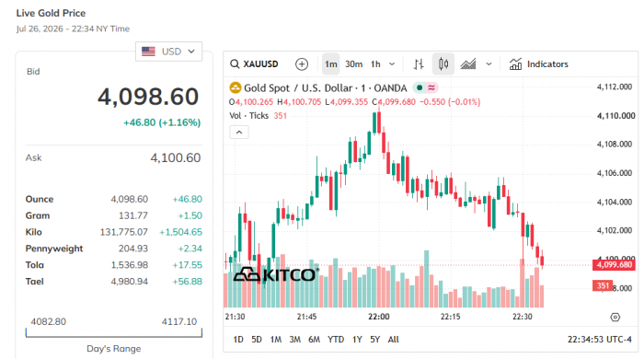
Task: Add symbol with plus circle icon
Action: tap(302, 64)
